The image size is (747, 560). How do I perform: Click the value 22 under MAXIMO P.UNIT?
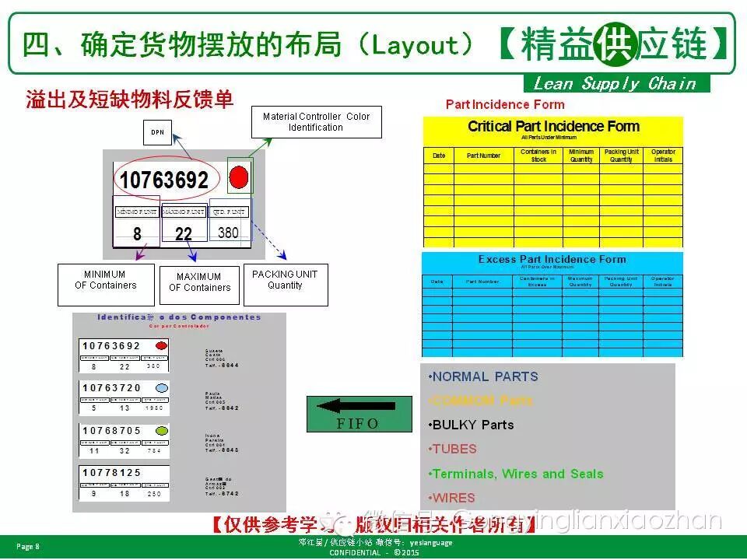click(184, 234)
